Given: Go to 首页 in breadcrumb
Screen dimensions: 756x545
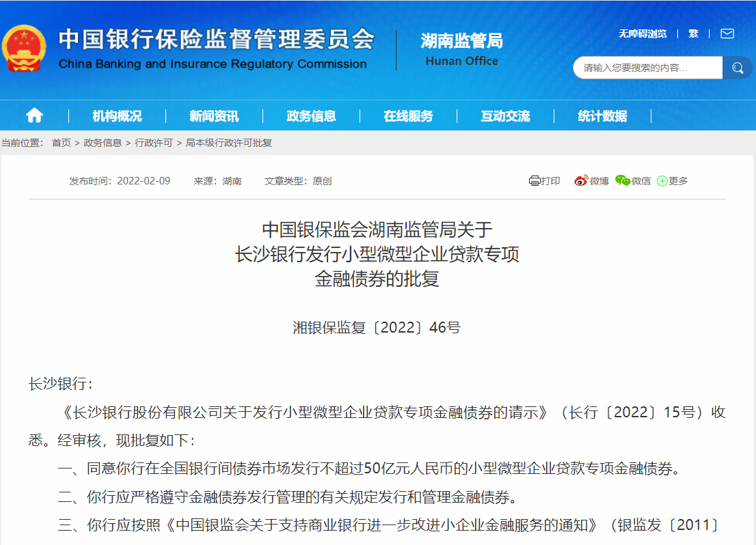Looking at the screenshot, I should coord(62,143).
